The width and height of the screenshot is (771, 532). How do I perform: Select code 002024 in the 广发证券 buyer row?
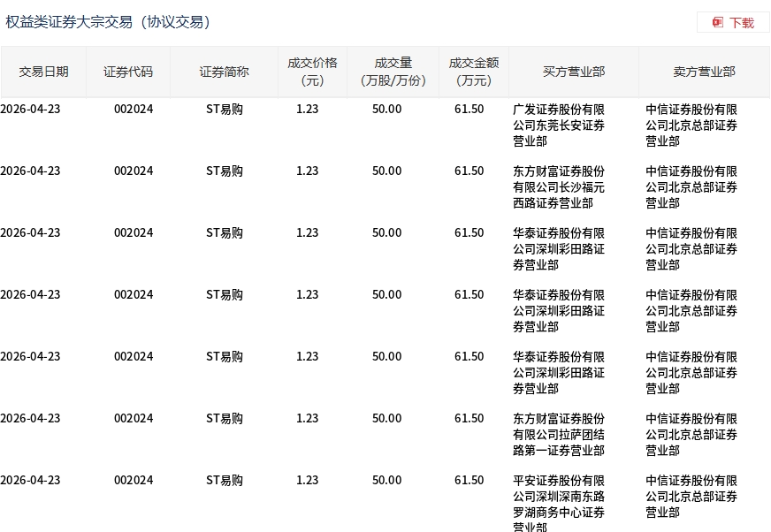134,110
